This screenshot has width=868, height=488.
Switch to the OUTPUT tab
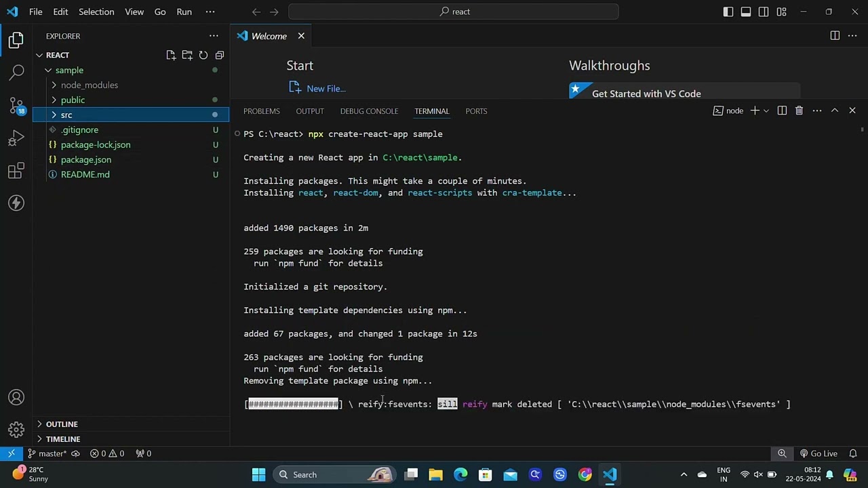tap(310, 110)
